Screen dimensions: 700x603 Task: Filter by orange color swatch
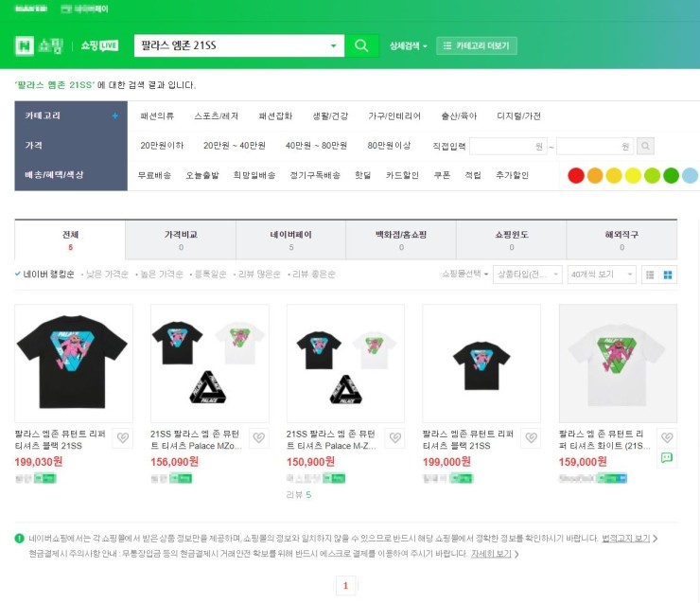pos(595,175)
